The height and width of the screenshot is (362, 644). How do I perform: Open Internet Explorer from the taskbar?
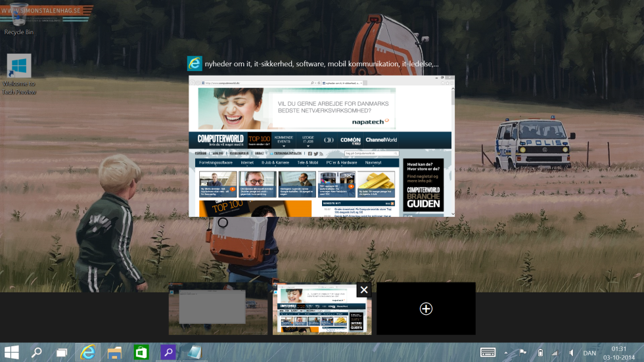(87, 352)
